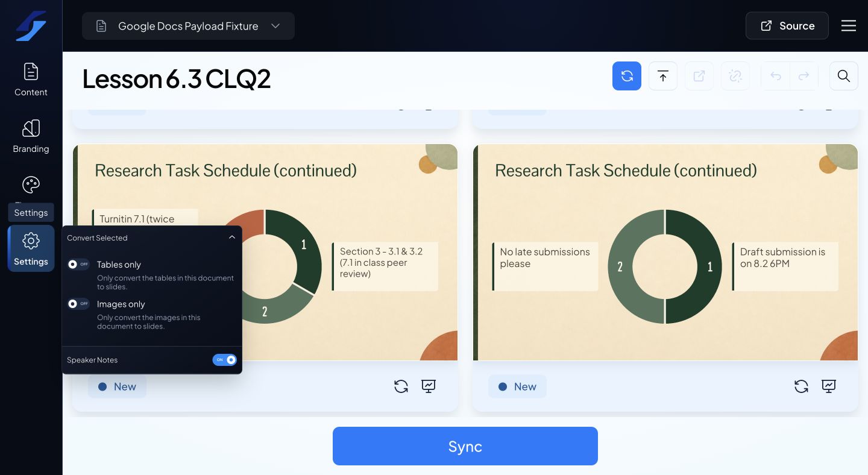This screenshot has width=868, height=475.
Task: Regenerate the slide mentioning Section 3
Action: coord(401,386)
